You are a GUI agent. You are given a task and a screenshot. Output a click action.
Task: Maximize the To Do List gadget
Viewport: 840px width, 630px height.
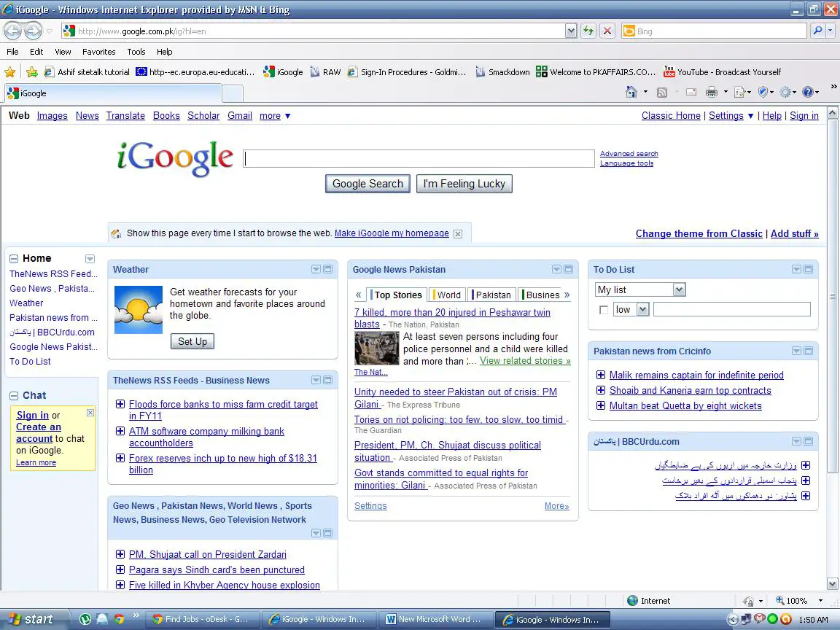point(809,269)
